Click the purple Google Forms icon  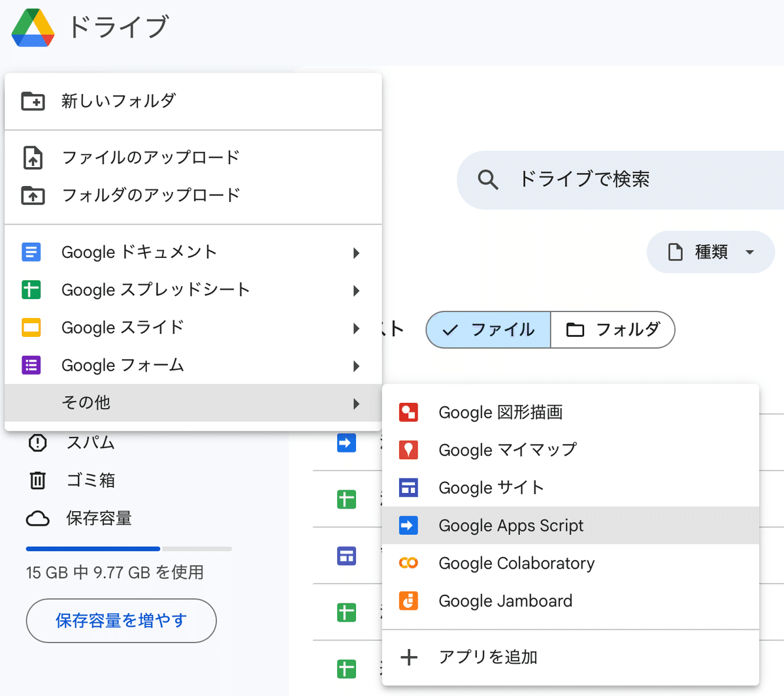pos(31,365)
